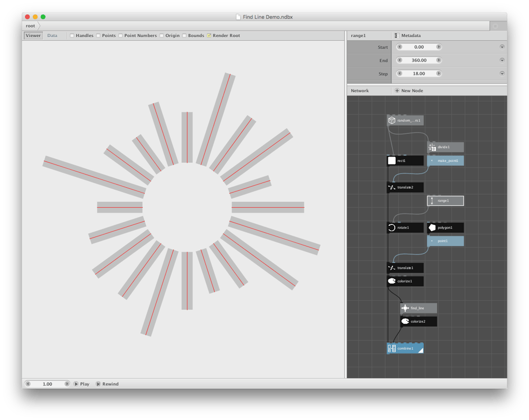
Task: Click the New Node plus icon
Action: 397,91
